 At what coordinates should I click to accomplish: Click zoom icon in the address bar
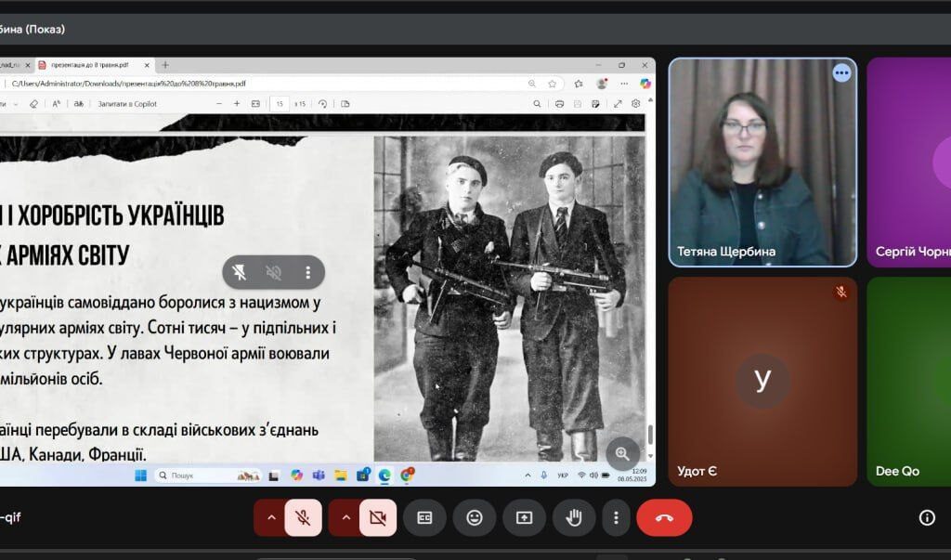pyautogui.click(x=532, y=84)
